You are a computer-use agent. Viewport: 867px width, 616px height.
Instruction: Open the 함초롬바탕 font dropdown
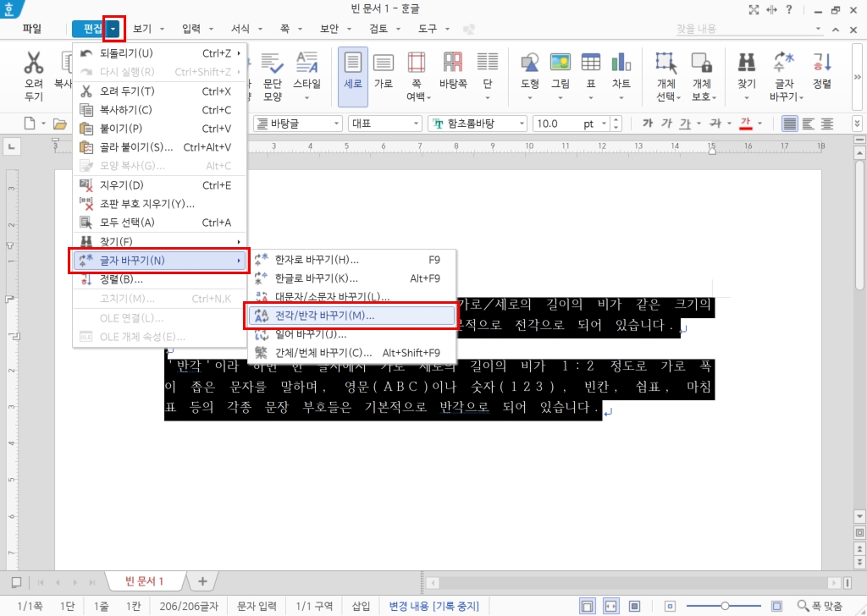(x=522, y=124)
